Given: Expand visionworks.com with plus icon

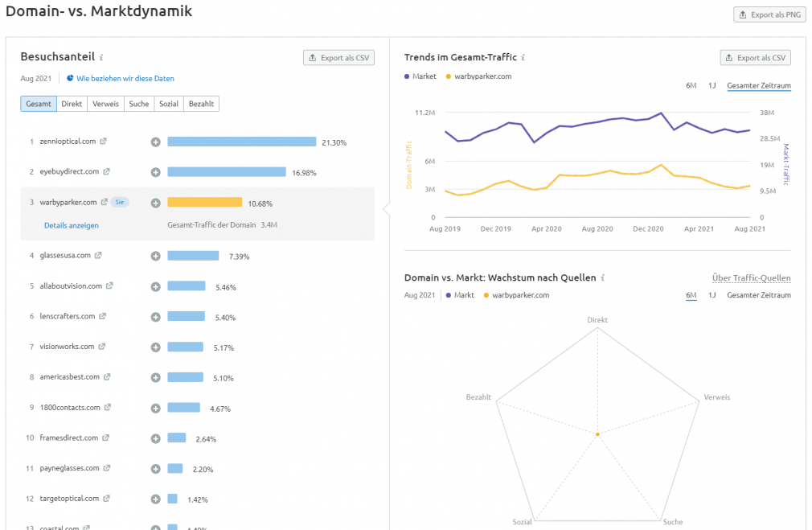Looking at the screenshot, I should [x=155, y=347].
